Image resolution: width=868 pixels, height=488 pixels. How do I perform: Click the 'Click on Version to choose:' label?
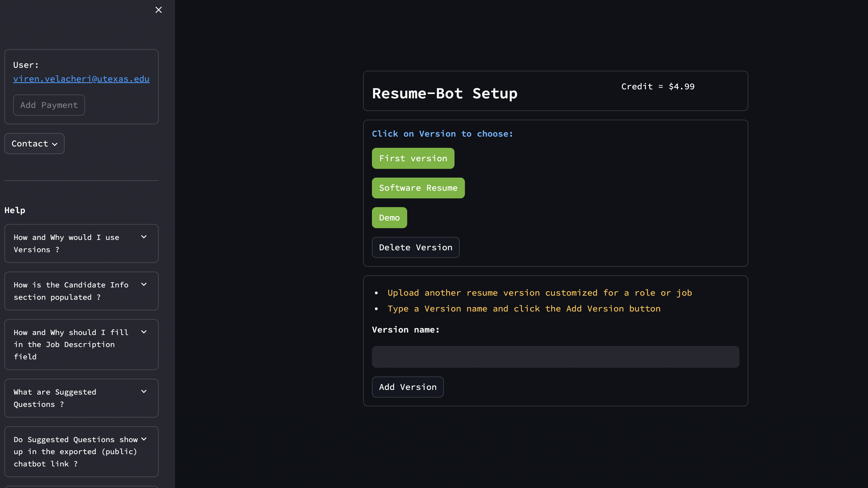pos(442,134)
